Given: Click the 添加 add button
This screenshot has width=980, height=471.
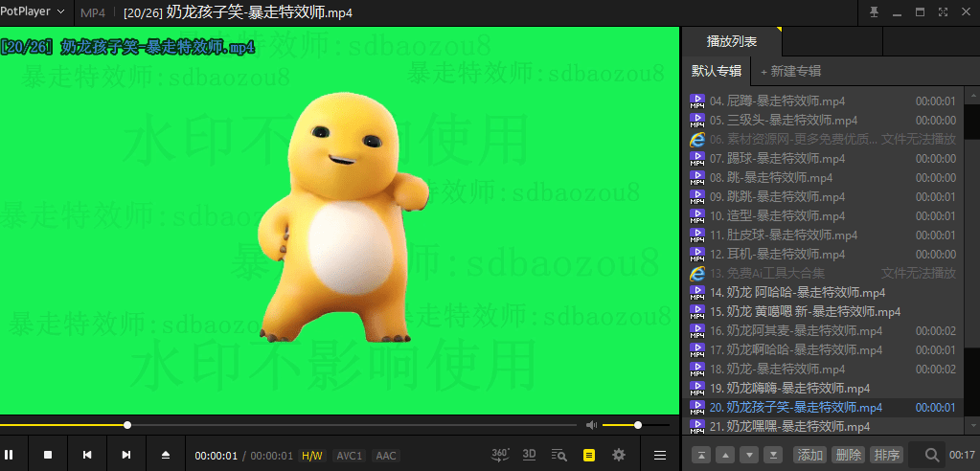Looking at the screenshot, I should point(809,455).
